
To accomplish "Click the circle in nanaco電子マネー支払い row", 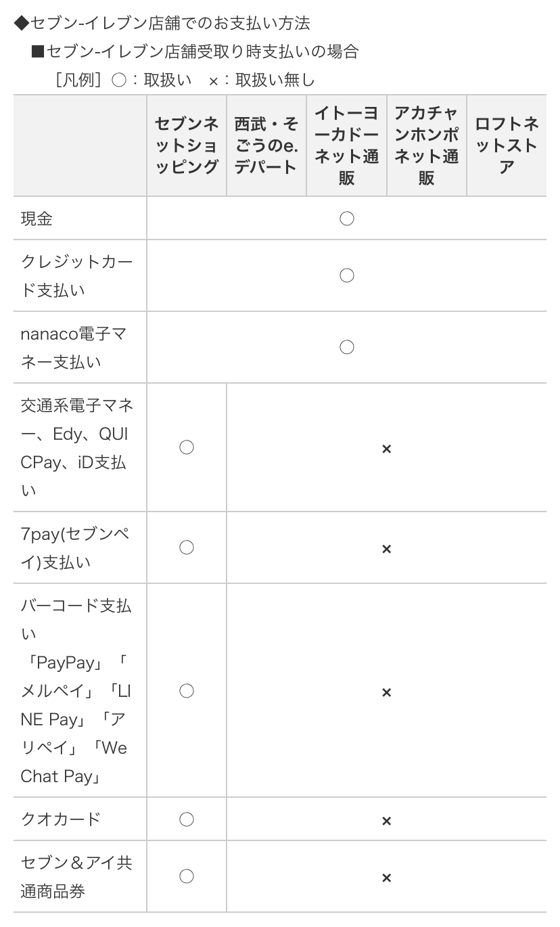I will [346, 347].
